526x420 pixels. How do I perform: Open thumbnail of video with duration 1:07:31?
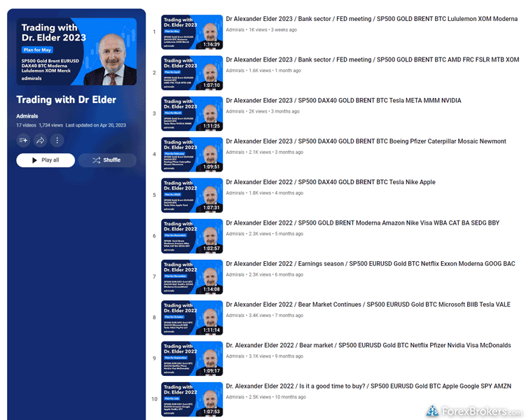click(192, 195)
